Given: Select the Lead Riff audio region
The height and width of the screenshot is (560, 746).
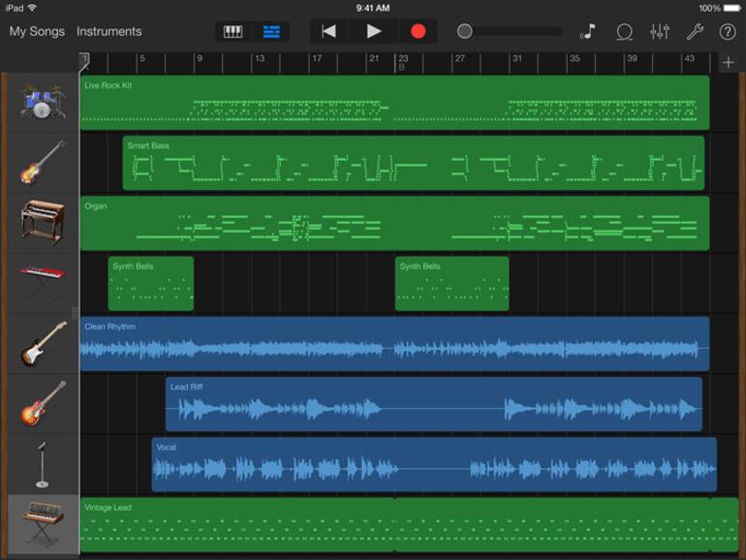Looking at the screenshot, I should tap(433, 404).
